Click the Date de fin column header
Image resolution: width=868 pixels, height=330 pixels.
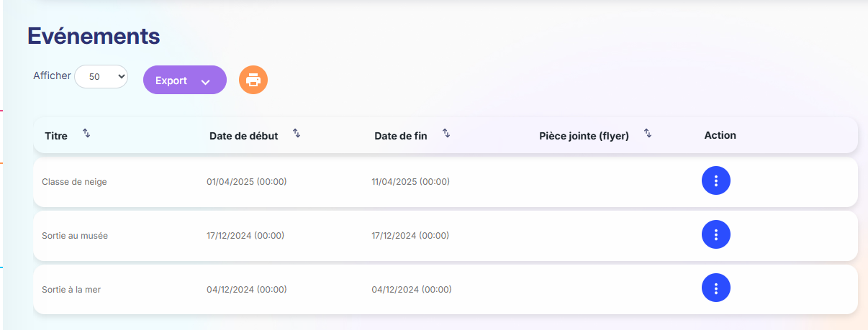click(x=401, y=135)
